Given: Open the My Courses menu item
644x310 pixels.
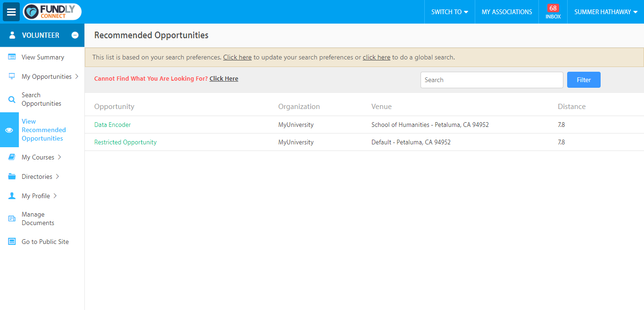Looking at the screenshot, I should coord(38,157).
